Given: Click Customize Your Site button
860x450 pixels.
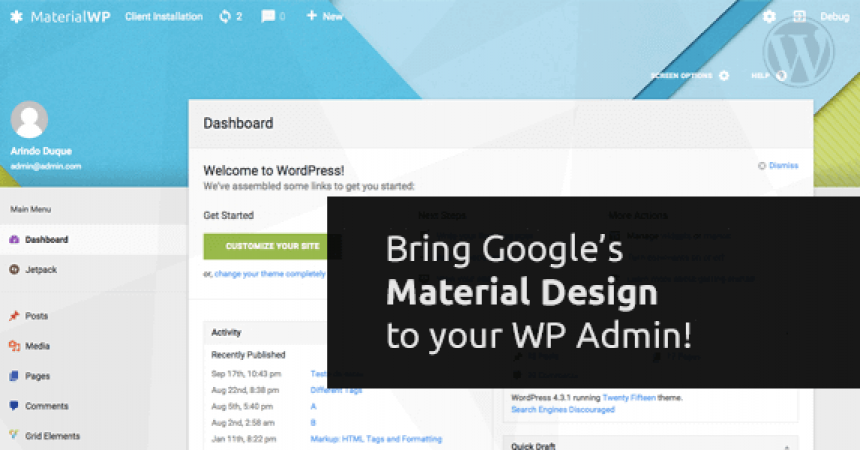Looking at the screenshot, I should [x=272, y=246].
